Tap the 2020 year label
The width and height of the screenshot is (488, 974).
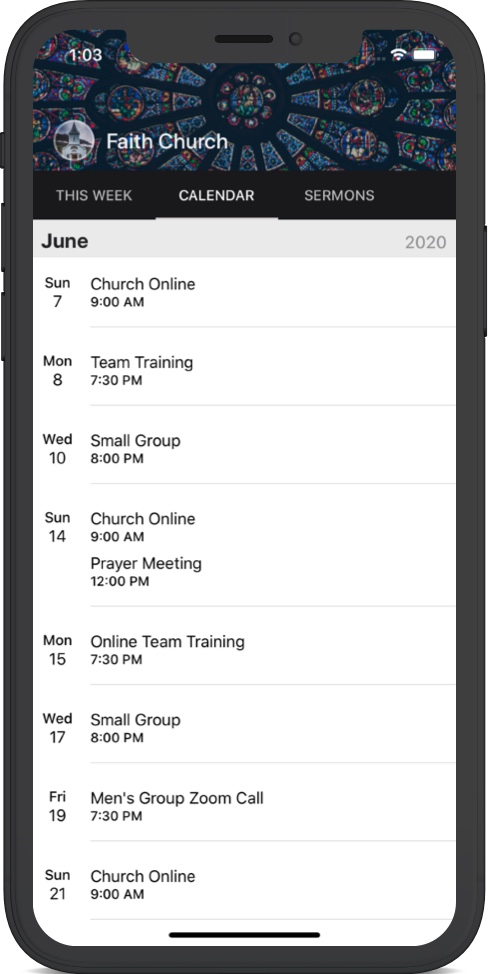tap(425, 242)
